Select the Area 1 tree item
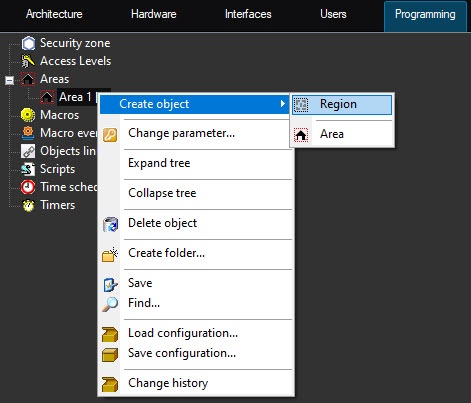This screenshot has height=403, width=471. click(75, 97)
